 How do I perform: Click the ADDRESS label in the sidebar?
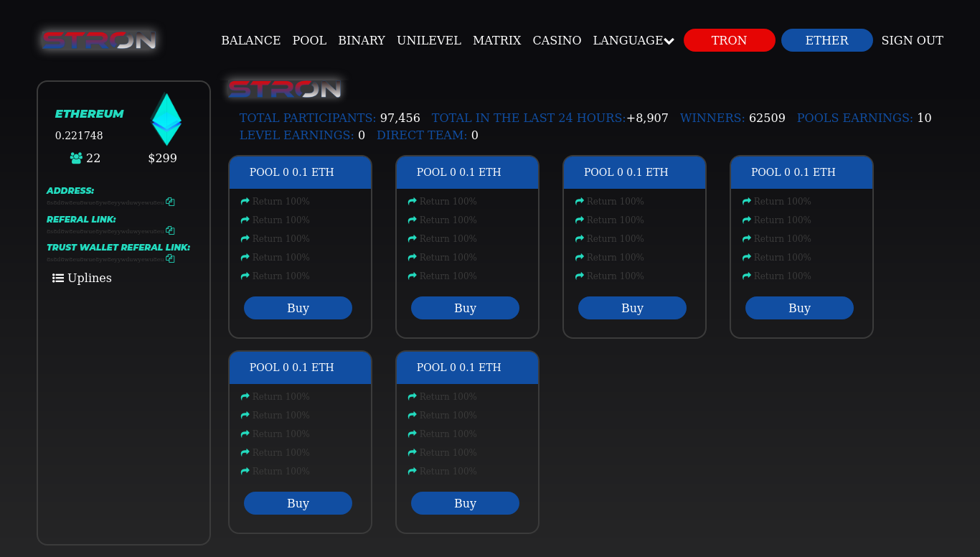(x=70, y=190)
